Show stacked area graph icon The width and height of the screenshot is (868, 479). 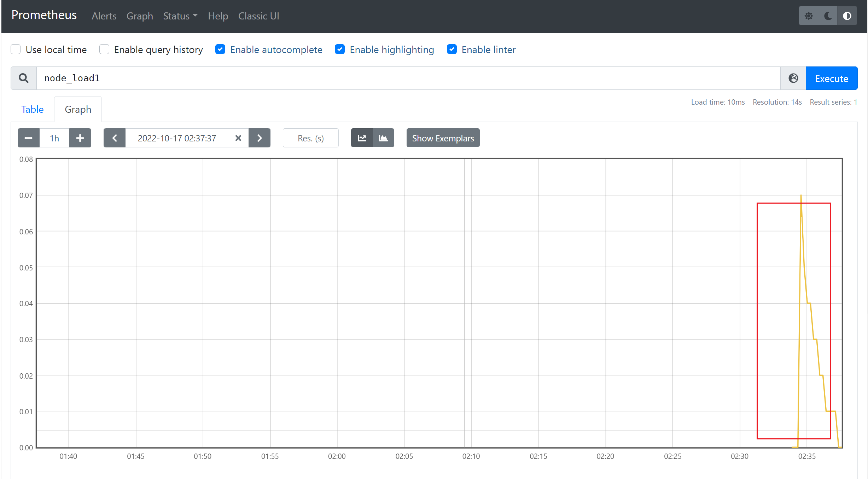pyautogui.click(x=383, y=138)
